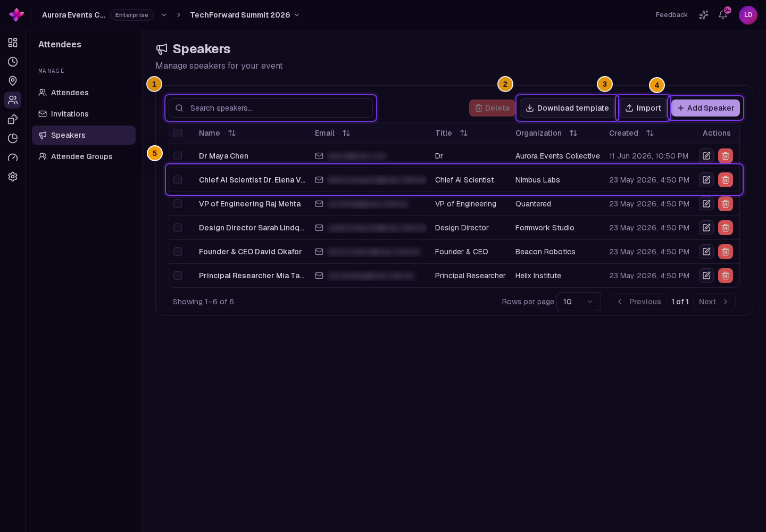766x532 pixels.
Task: Edit the Dr Maya Chen speaker row
Action: pos(706,156)
